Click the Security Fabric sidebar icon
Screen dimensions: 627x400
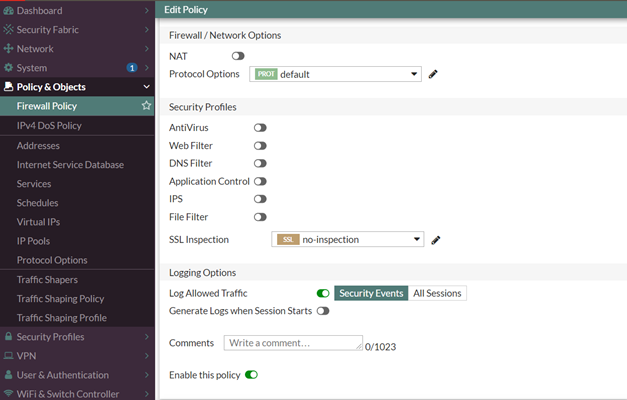pyautogui.click(x=8, y=30)
